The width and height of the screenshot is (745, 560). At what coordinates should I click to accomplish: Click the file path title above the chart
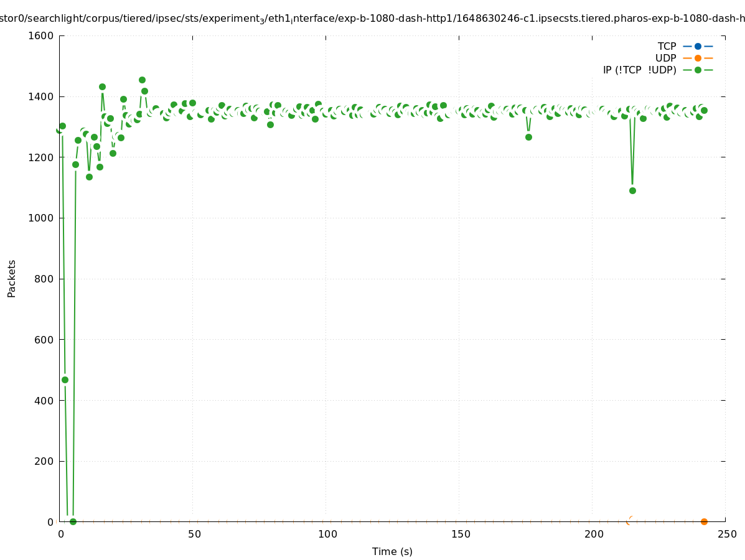point(372,19)
